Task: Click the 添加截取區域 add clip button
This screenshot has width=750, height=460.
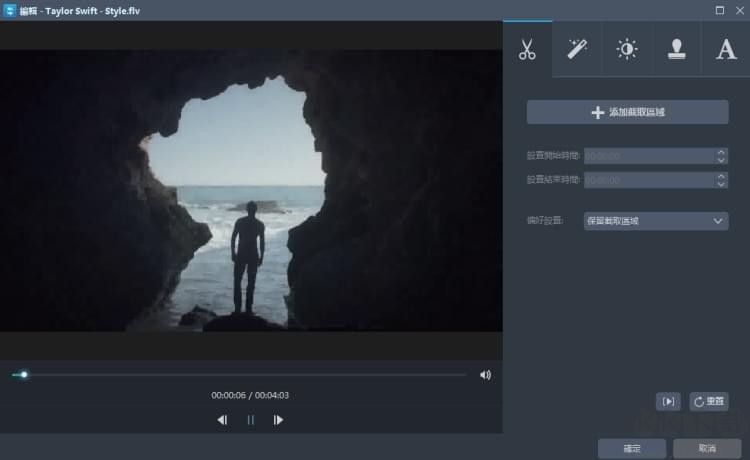Action: [627, 112]
